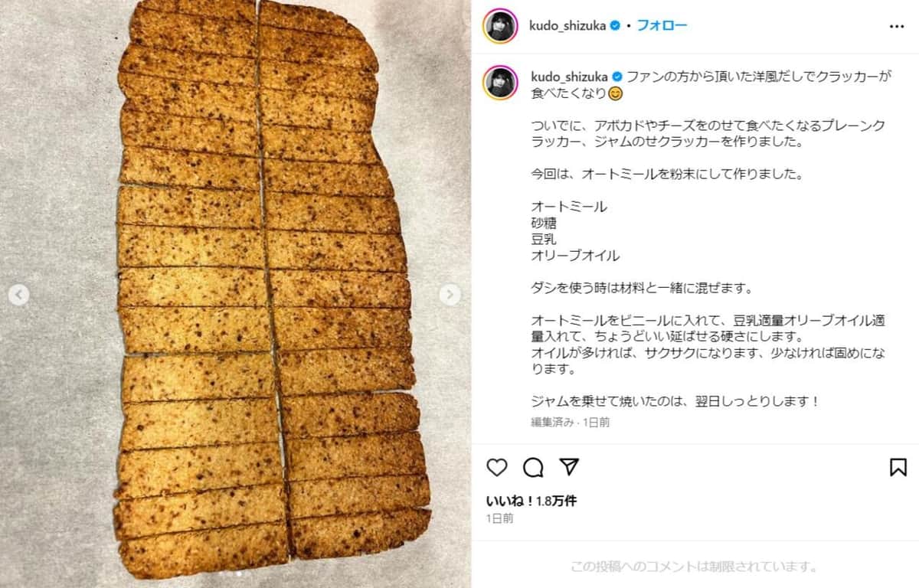Select the carousel dot indicators below photo
Viewport: 919px width, 588px height.
(235, 573)
